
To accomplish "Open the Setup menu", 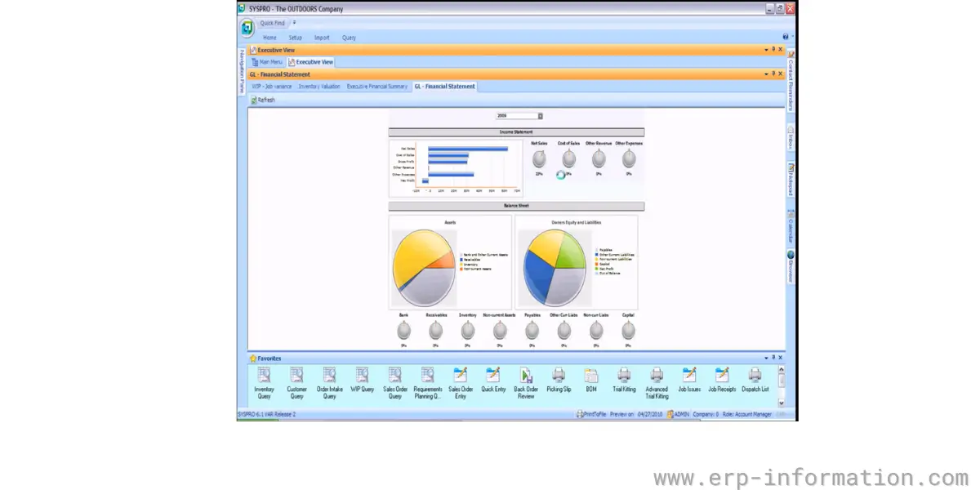I will point(295,38).
